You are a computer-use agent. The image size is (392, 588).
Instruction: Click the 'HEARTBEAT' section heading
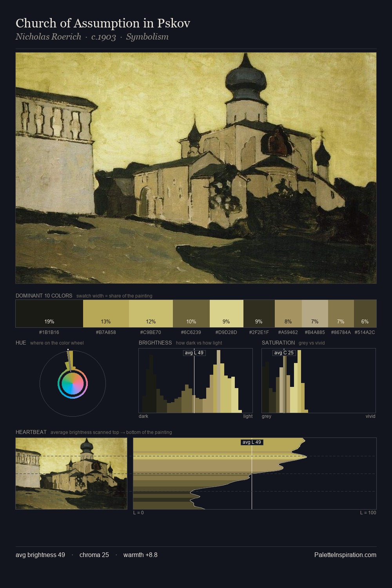(x=31, y=432)
